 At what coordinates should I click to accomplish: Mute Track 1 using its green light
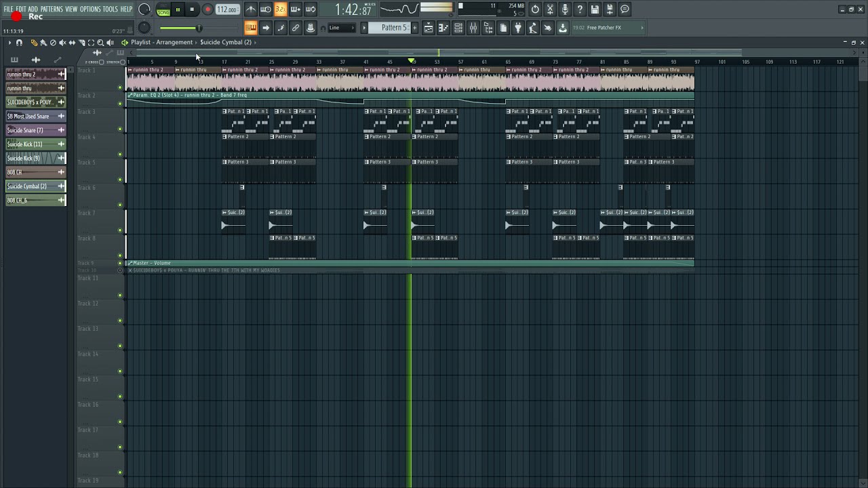tap(120, 87)
